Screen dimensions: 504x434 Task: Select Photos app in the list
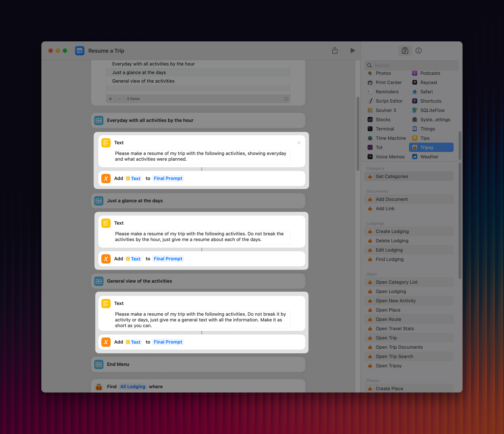click(x=383, y=73)
